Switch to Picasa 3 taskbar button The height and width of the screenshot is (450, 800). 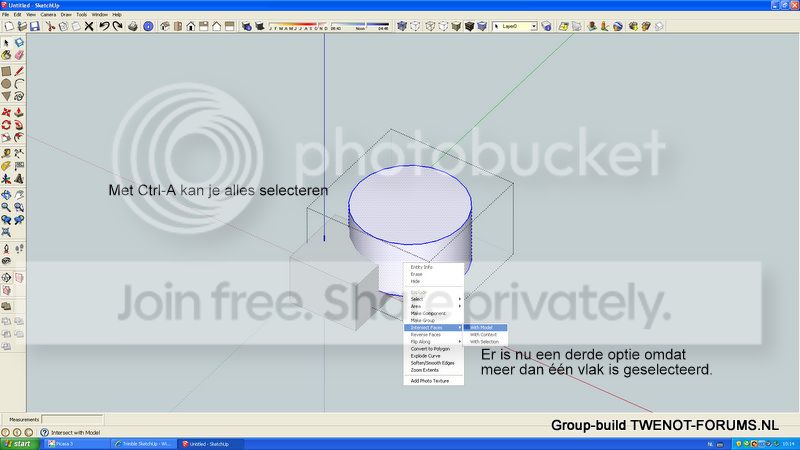click(78, 444)
